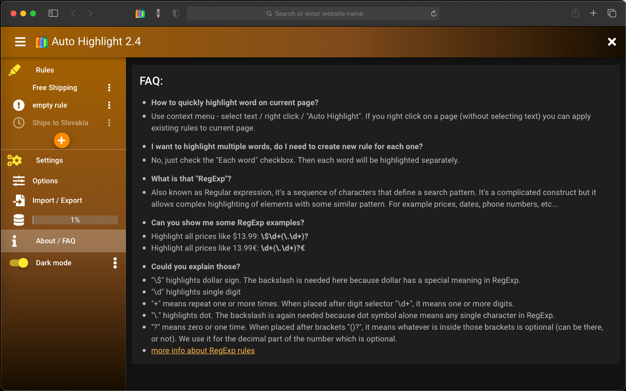Open the Free Shipping rule

click(55, 87)
